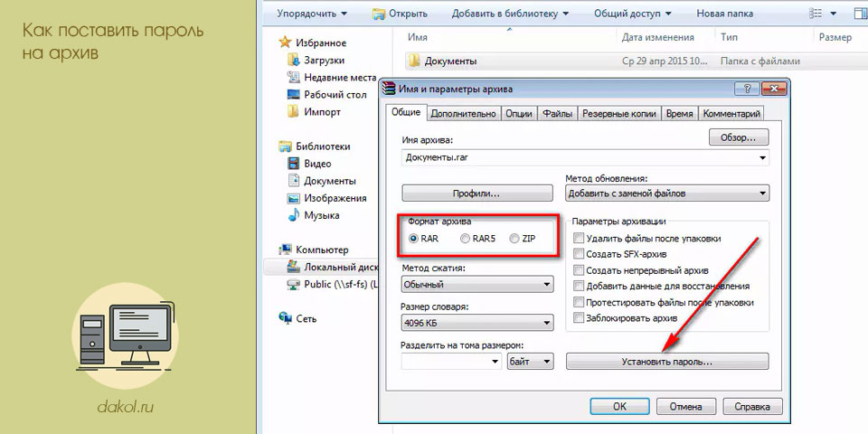Image resolution: width=868 pixels, height=434 pixels.
Task: Click the help question mark button in dialog
Action: (748, 89)
